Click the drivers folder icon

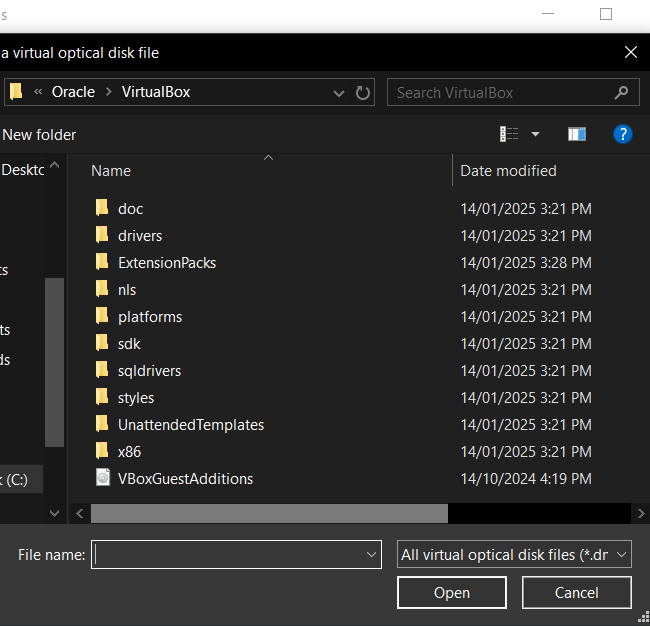click(x=102, y=235)
